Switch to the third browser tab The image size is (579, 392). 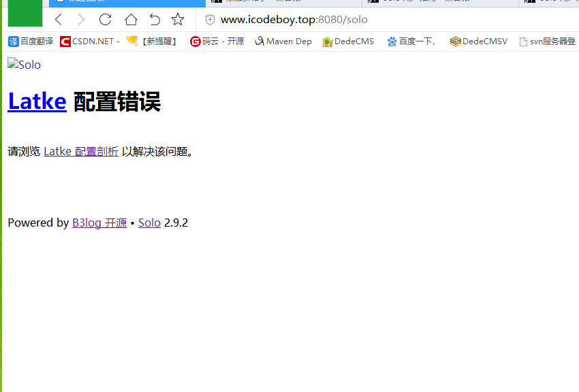440,3
